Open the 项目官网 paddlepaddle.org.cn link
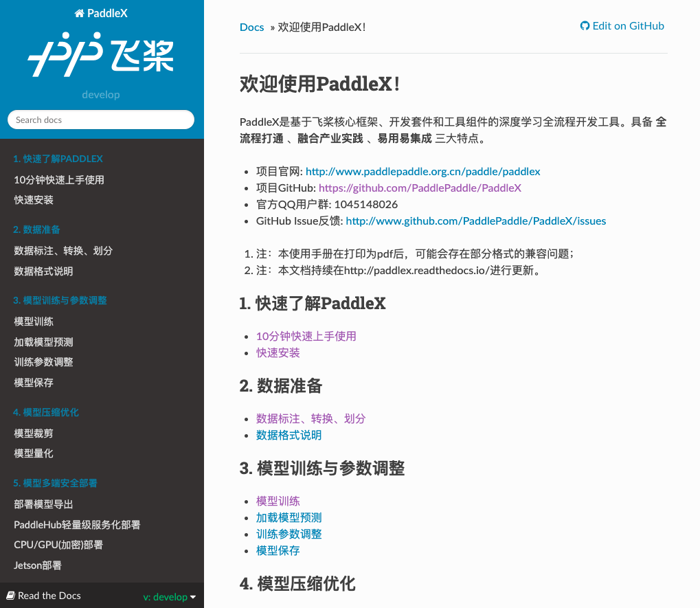The height and width of the screenshot is (608, 700). (422, 172)
